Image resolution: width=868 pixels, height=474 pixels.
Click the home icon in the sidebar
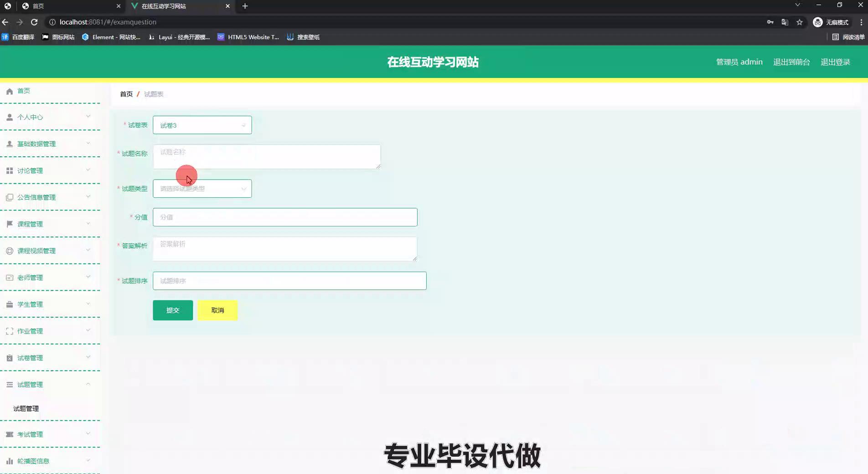tap(9, 91)
